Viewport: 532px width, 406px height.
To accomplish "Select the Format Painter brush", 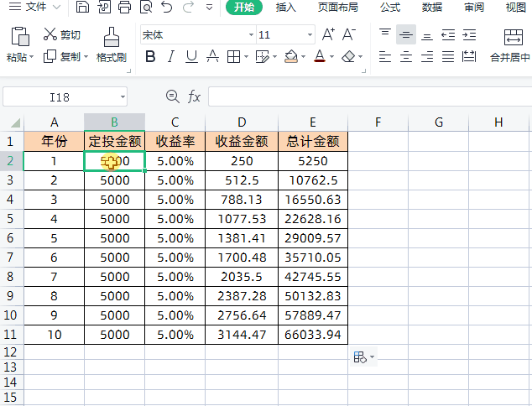I will 112,37.
